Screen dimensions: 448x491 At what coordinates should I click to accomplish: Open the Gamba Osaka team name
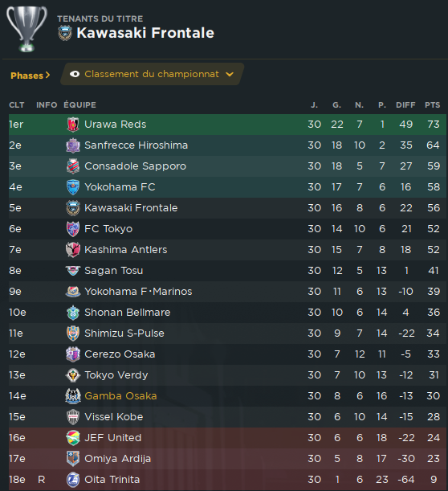[x=120, y=396]
